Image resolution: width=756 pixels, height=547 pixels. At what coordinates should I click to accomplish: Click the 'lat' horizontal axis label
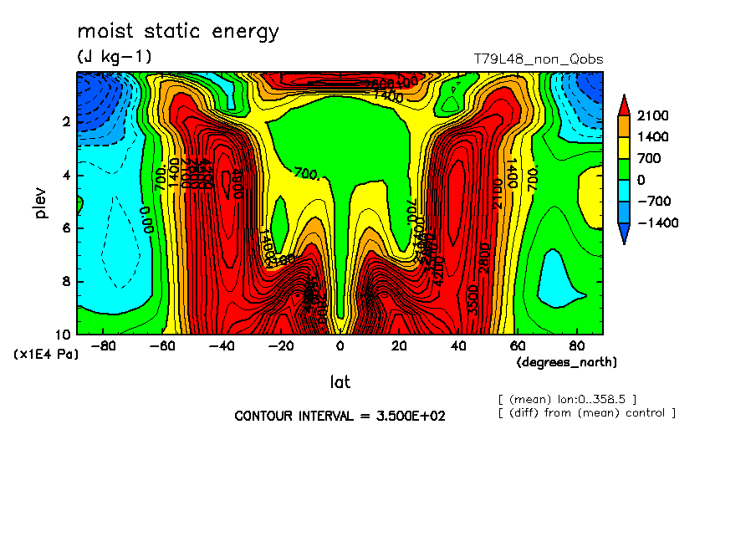tap(340, 382)
